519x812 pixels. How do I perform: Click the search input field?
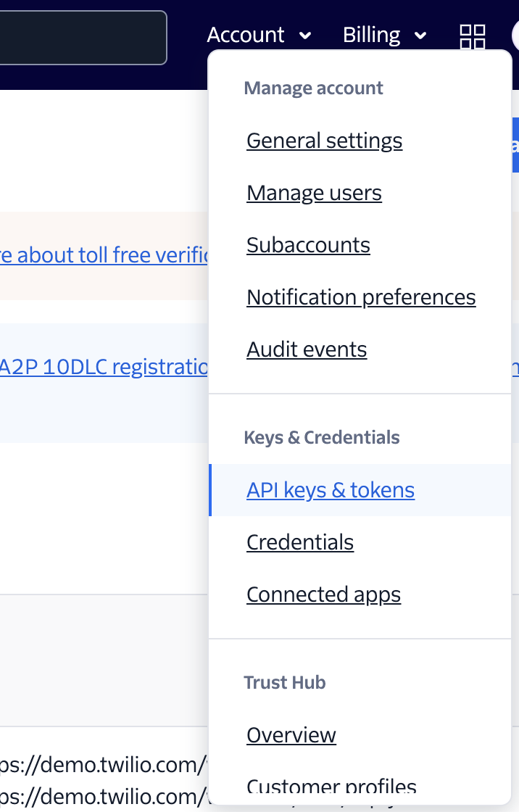pos(83,37)
